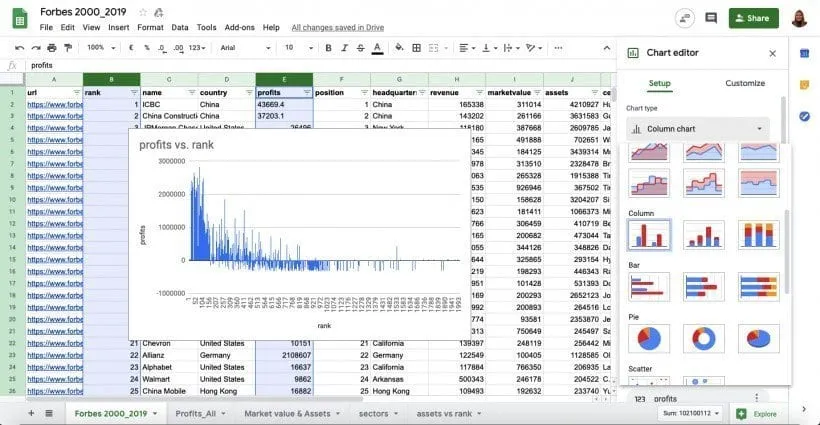This screenshot has height=425, width=820.
Task: Open the comment history icon
Action: coord(711,18)
